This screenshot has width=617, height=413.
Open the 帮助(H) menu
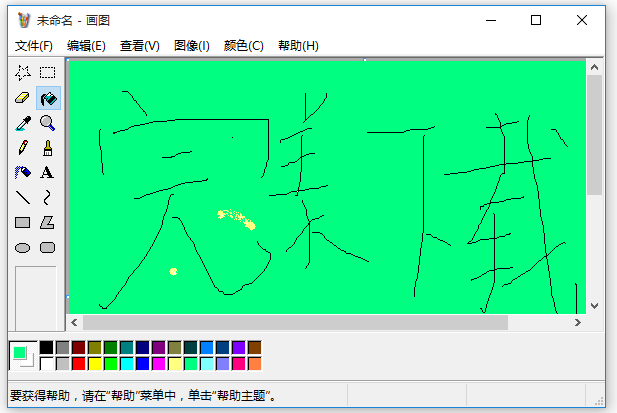(298, 46)
